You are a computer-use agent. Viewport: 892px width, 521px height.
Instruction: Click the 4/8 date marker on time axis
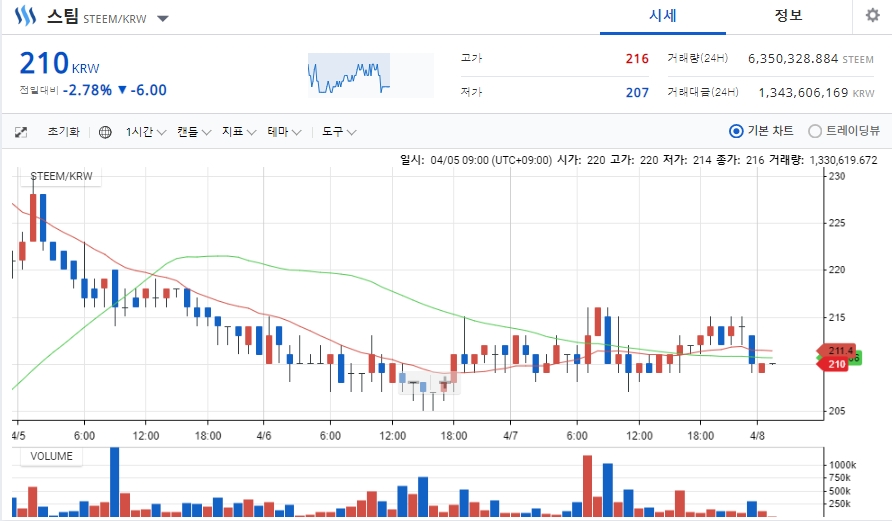point(757,436)
